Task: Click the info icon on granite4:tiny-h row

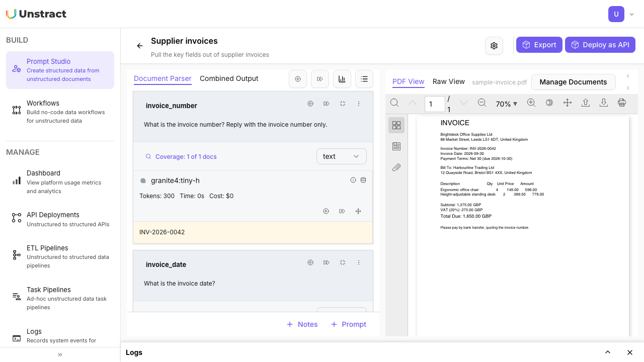Action: [x=353, y=180]
